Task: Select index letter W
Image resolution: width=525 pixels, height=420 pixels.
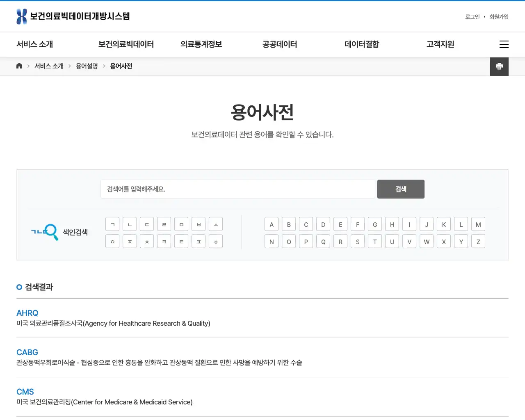Action: point(427,242)
